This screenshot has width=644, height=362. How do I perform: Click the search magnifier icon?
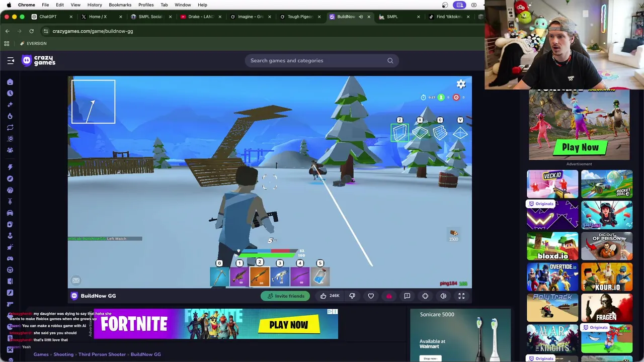pyautogui.click(x=390, y=61)
